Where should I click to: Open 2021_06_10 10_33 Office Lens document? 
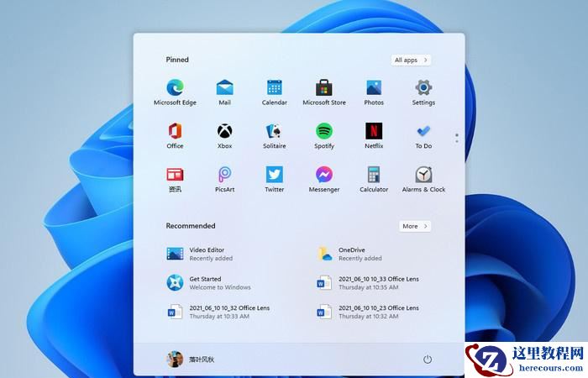pyautogui.click(x=368, y=283)
